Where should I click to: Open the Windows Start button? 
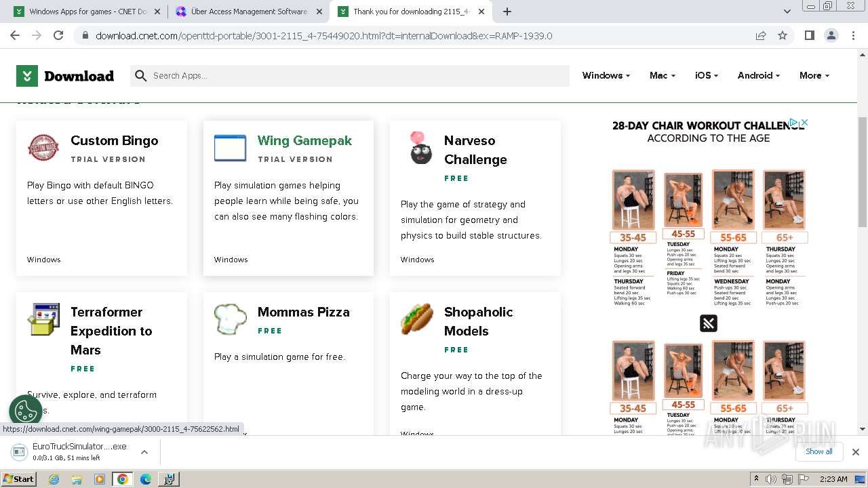[x=18, y=479]
